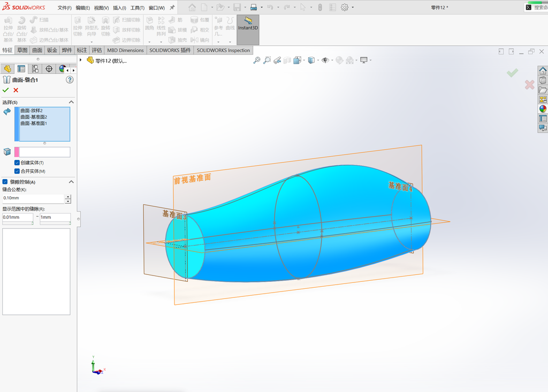Collapse the 缝隙控制 section chevron

71,182
